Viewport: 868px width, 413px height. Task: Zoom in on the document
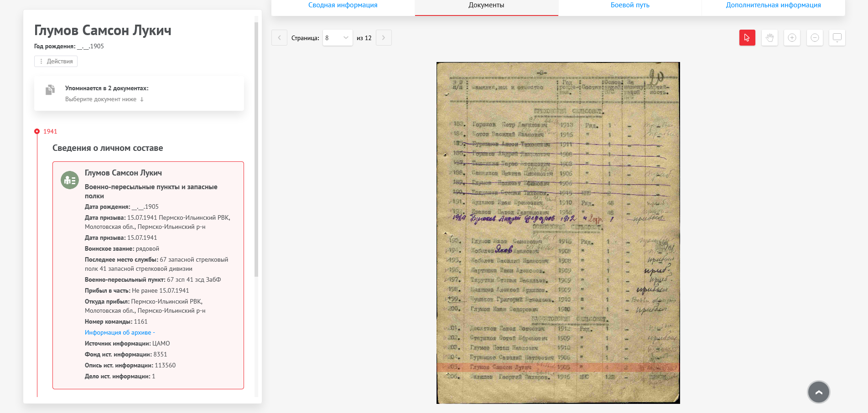point(792,38)
